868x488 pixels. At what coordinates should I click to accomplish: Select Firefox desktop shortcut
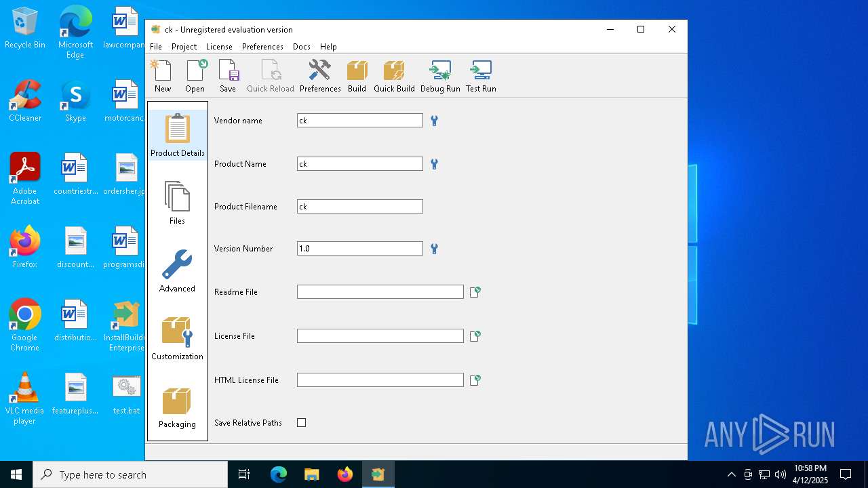pos(25,248)
